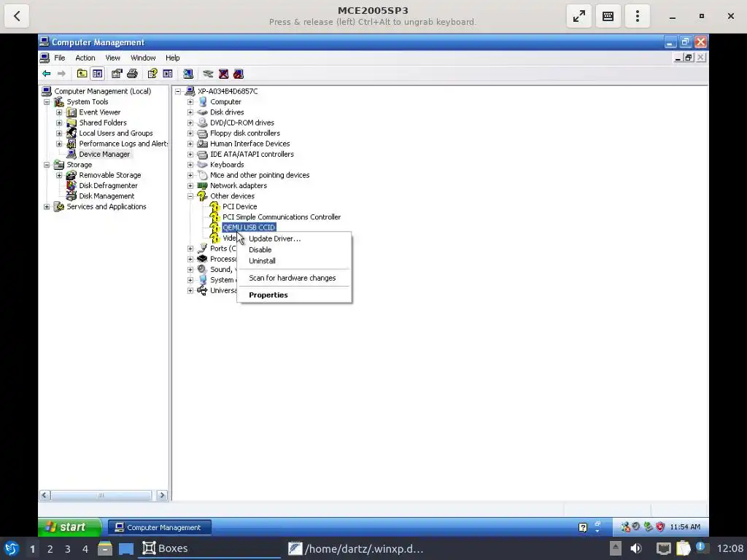Open the Action menu
Viewport: 747px width, 560px height.
click(x=85, y=58)
